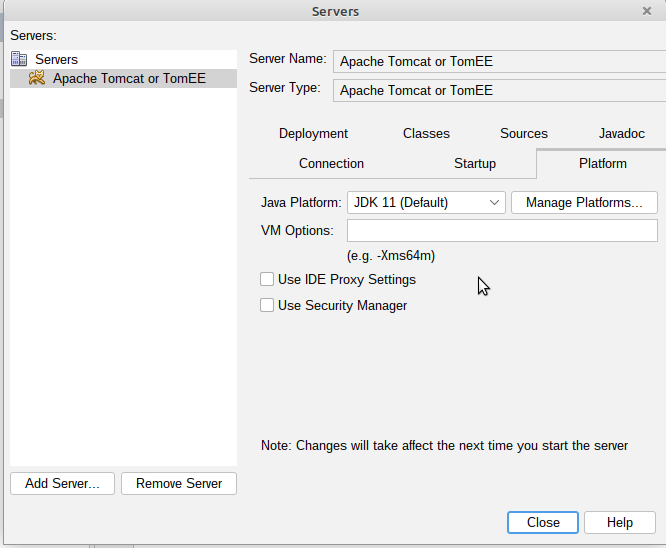Enable Use IDE Proxy Settings checkbox

(x=267, y=279)
